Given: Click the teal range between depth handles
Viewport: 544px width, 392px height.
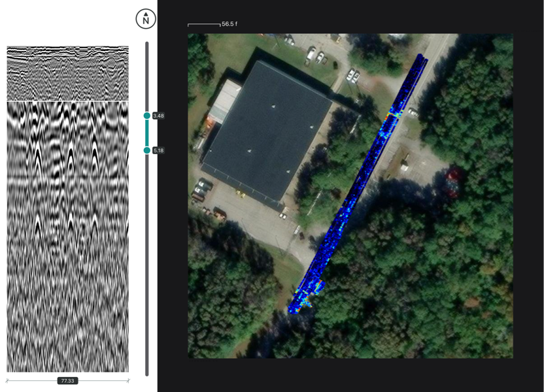Looking at the screenshot, I should (147, 133).
